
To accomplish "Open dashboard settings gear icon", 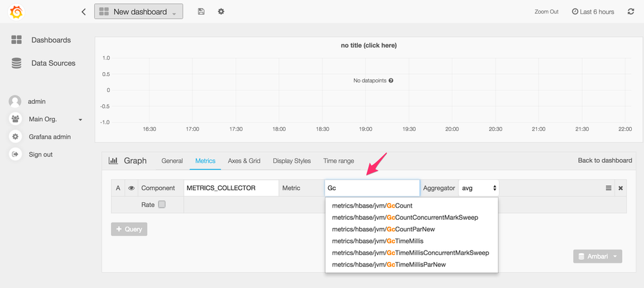I will point(221,12).
